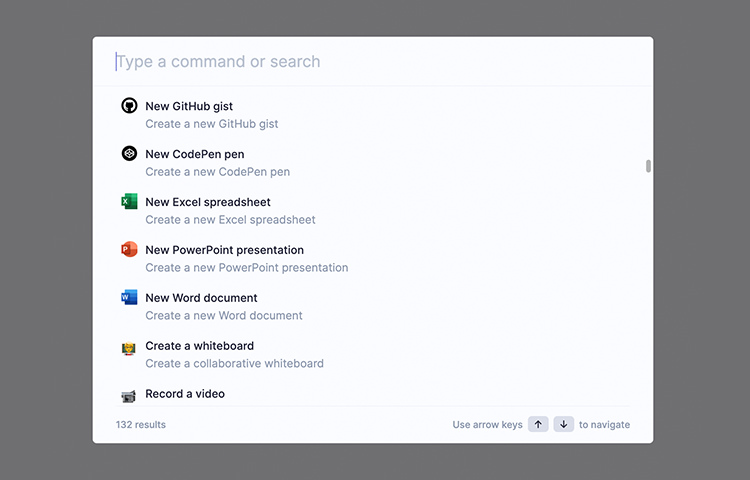Click the Word document icon
The width and height of the screenshot is (750, 480).
click(129, 297)
